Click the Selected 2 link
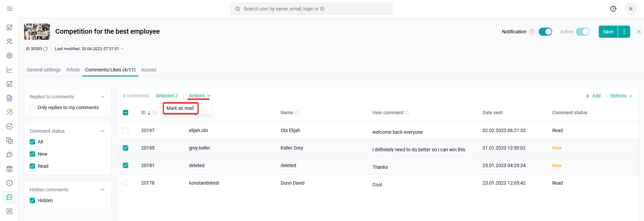The image size is (644, 221). (167, 96)
